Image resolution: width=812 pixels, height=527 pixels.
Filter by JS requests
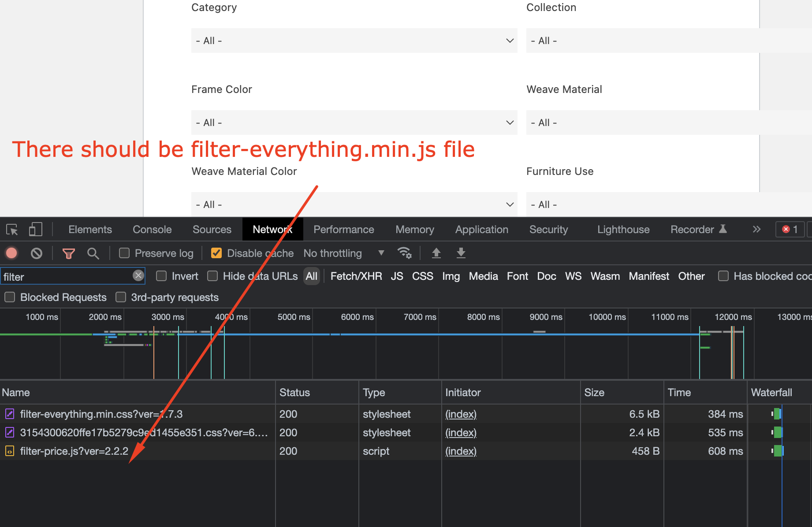pos(397,276)
